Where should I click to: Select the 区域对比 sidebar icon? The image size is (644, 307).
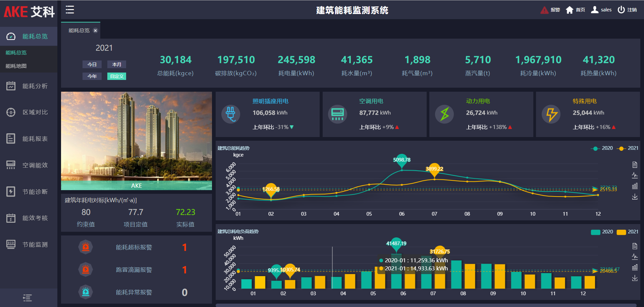(29, 112)
